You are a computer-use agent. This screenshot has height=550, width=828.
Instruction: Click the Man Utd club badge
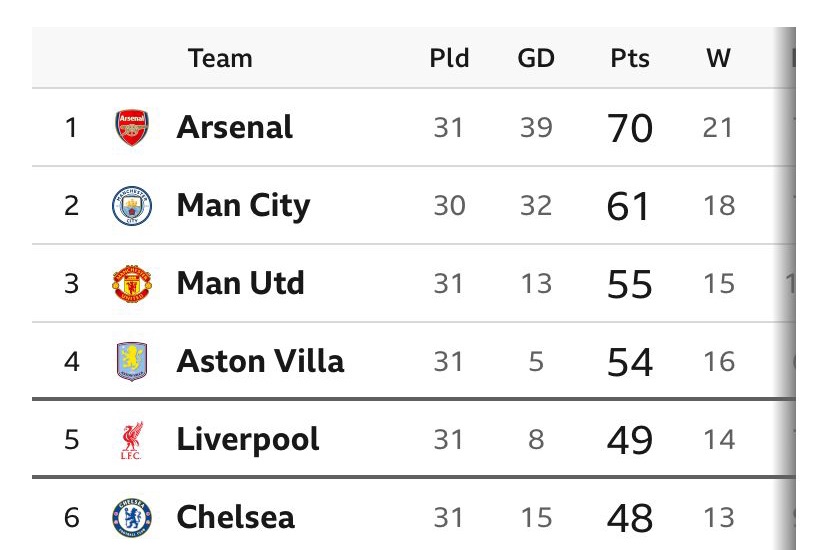pyautogui.click(x=132, y=284)
